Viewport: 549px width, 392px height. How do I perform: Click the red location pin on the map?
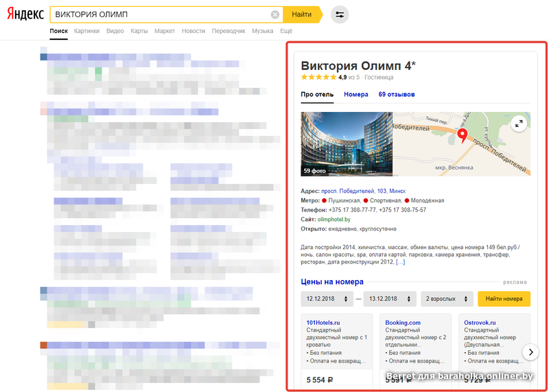click(x=463, y=135)
